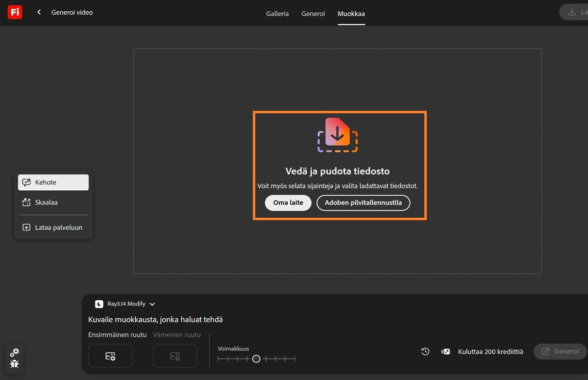Click the Kuluttaa 200 krediittiä text
This screenshot has height=380, width=588.
(490, 352)
